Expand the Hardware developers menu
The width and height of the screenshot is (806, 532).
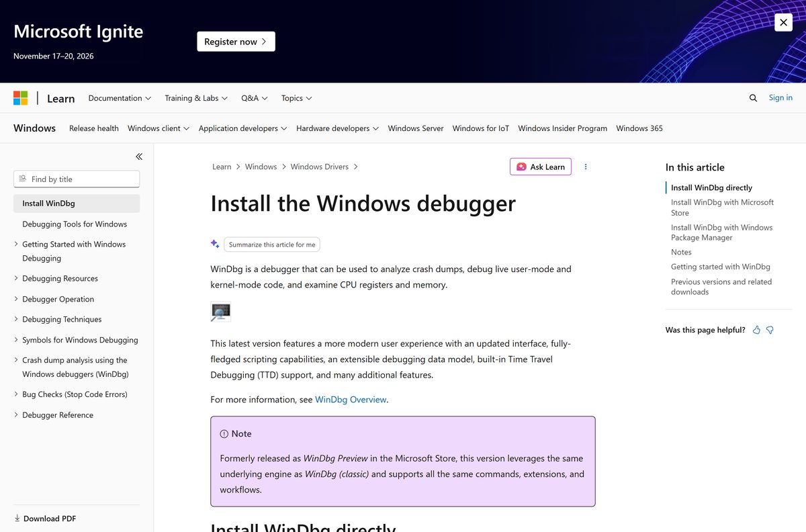point(338,128)
